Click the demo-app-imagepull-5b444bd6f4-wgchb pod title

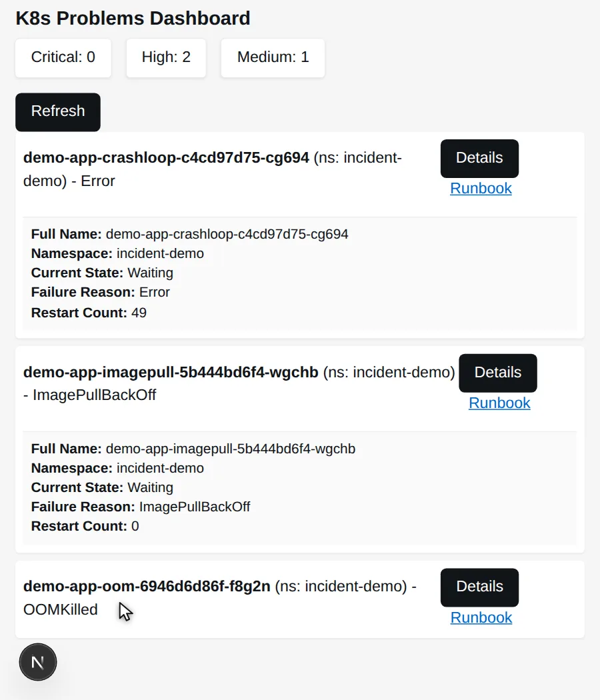pyautogui.click(x=171, y=372)
